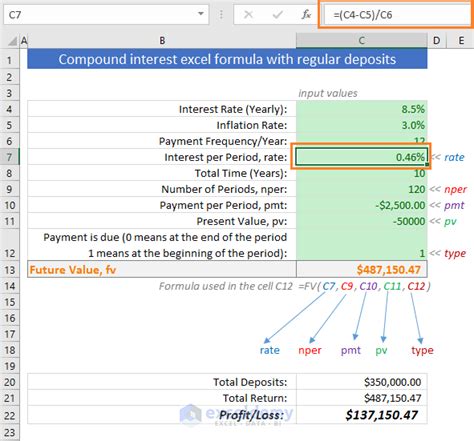Select row 1 header
474x441 pixels.
[x=9, y=60]
